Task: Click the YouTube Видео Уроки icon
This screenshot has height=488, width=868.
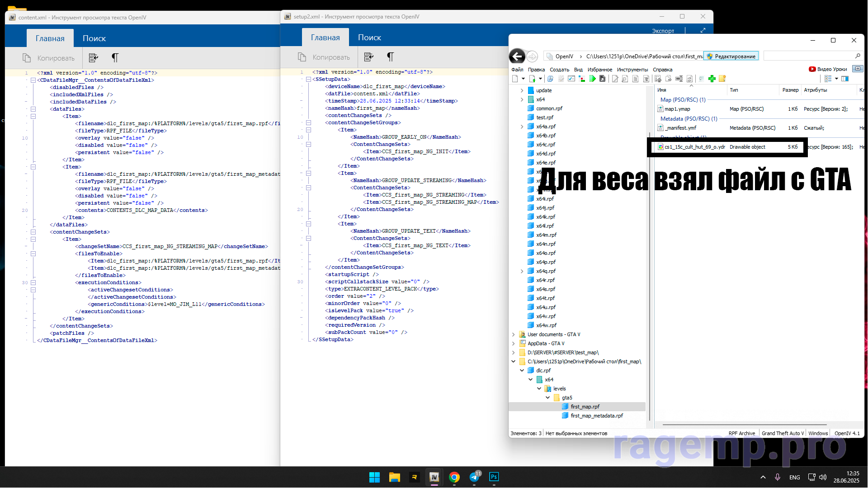Action: point(812,69)
